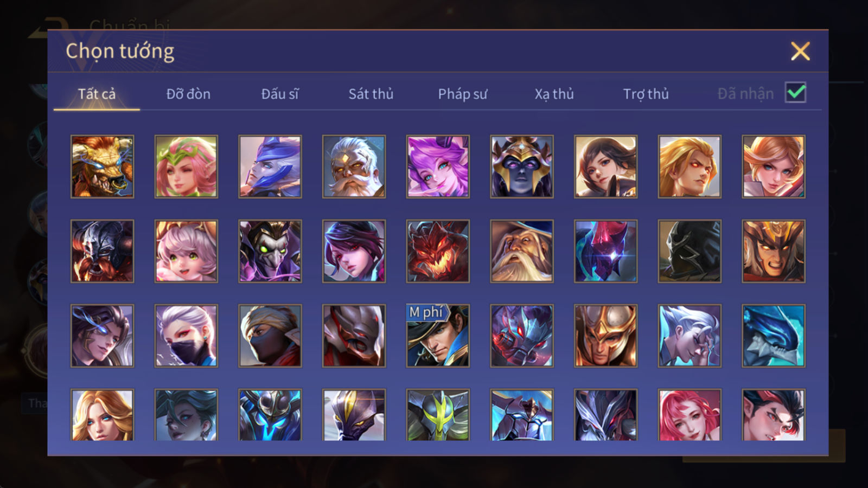Screen dimensions: 868x488
Task: Select the hero marked "M phí"
Action: [x=438, y=336]
